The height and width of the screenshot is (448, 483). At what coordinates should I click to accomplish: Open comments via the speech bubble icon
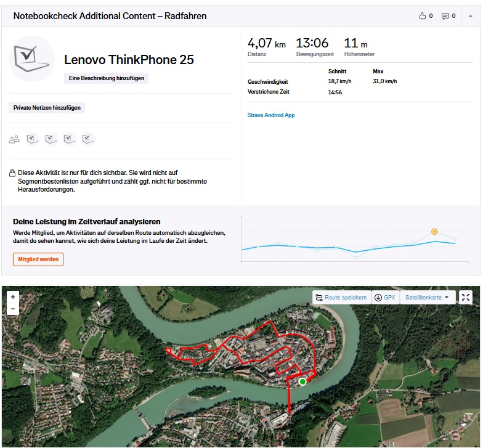click(445, 16)
